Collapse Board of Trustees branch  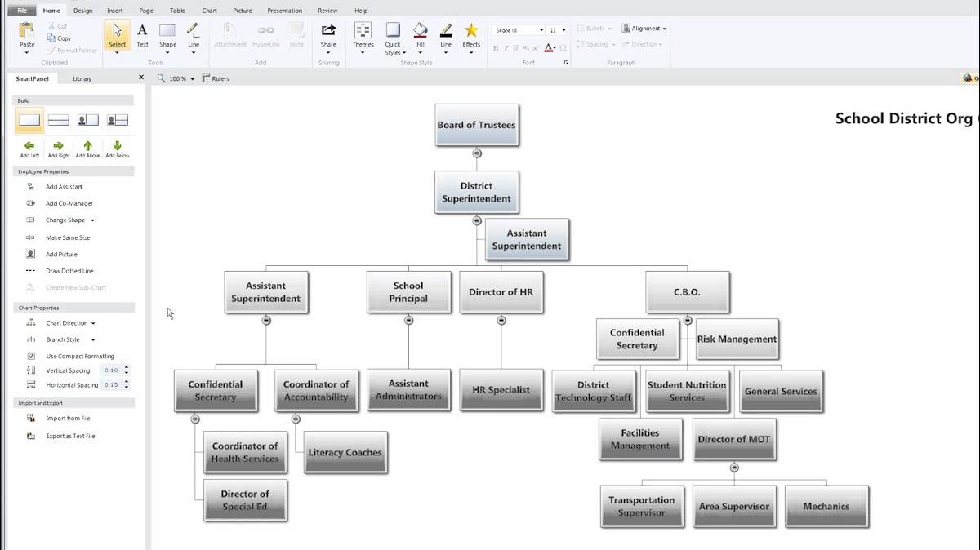click(477, 153)
